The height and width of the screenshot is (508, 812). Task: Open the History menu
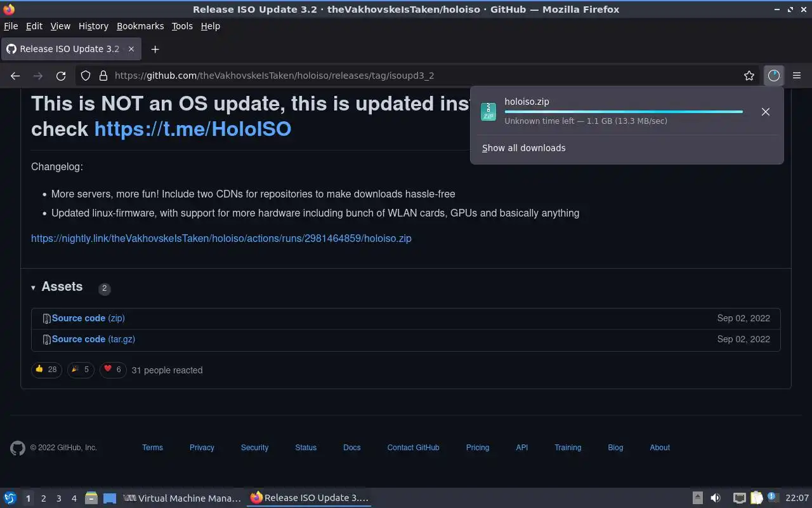coord(93,26)
